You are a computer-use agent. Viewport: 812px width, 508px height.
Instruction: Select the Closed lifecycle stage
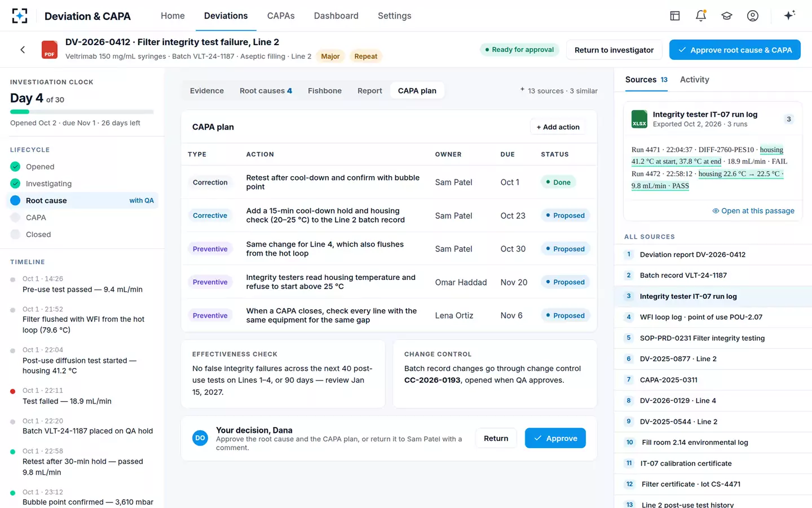click(x=82, y=234)
